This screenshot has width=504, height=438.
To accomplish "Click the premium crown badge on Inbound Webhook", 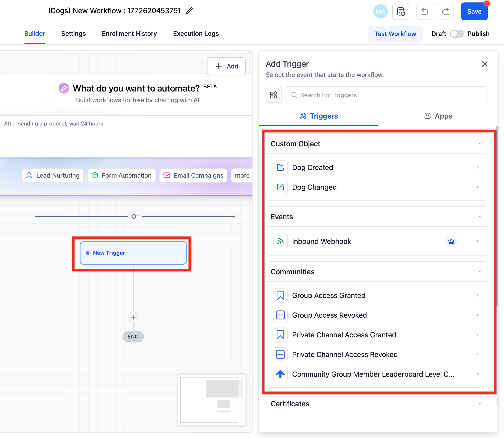I will coord(451,241).
